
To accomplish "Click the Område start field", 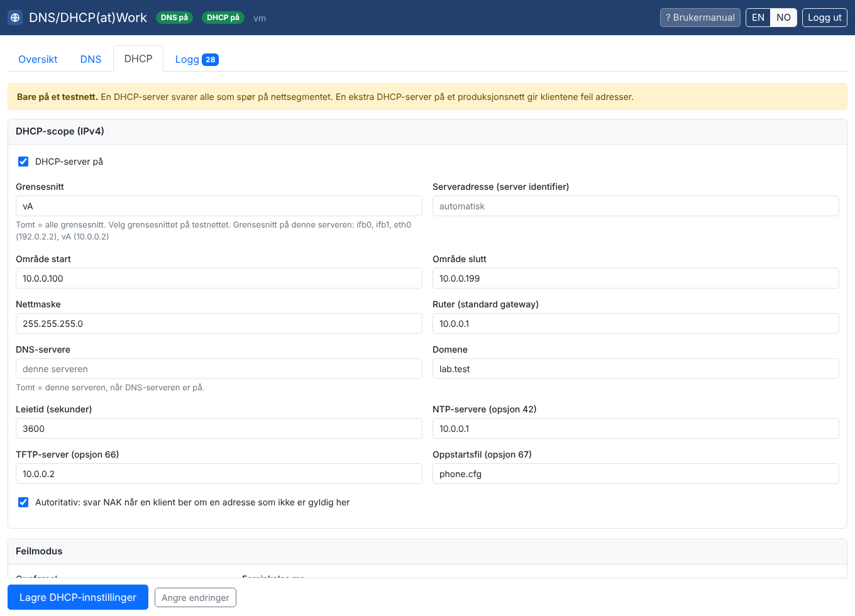I will click(219, 278).
